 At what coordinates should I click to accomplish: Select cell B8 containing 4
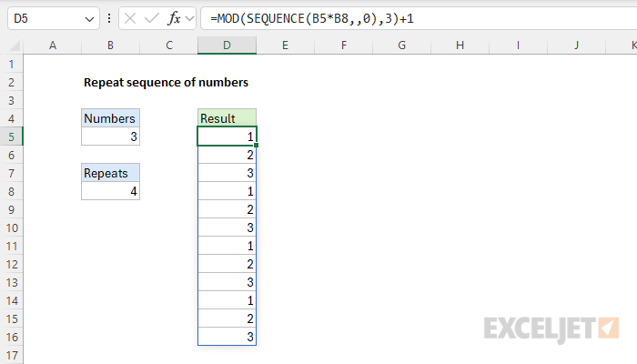click(x=110, y=191)
